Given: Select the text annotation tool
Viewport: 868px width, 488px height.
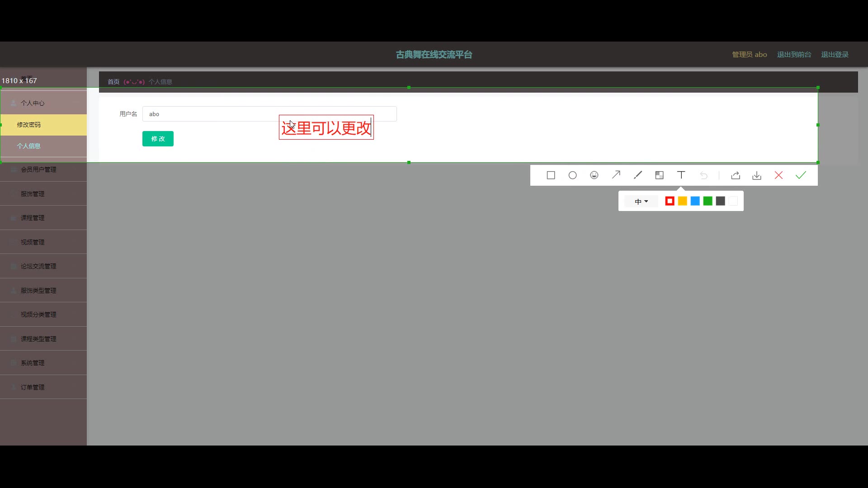Looking at the screenshot, I should tap(681, 175).
